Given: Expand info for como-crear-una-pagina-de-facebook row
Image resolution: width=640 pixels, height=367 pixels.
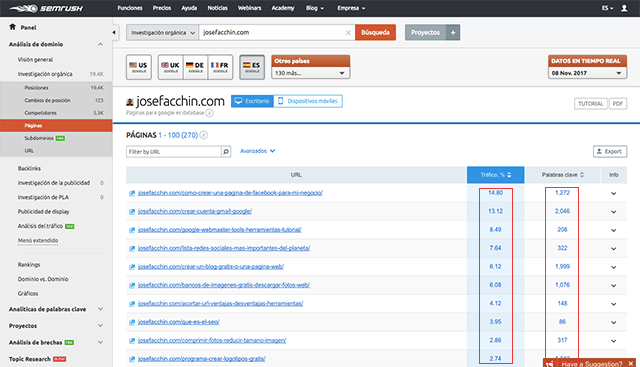Looking at the screenshot, I should 613,194.
